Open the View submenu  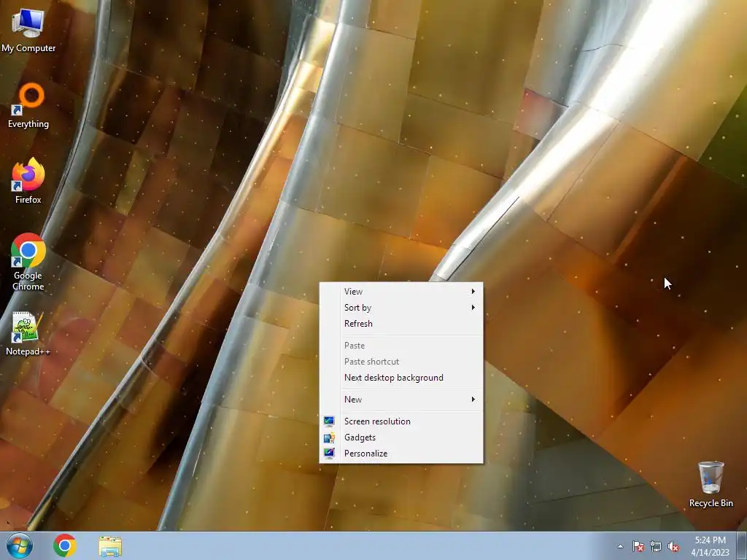pyautogui.click(x=401, y=292)
